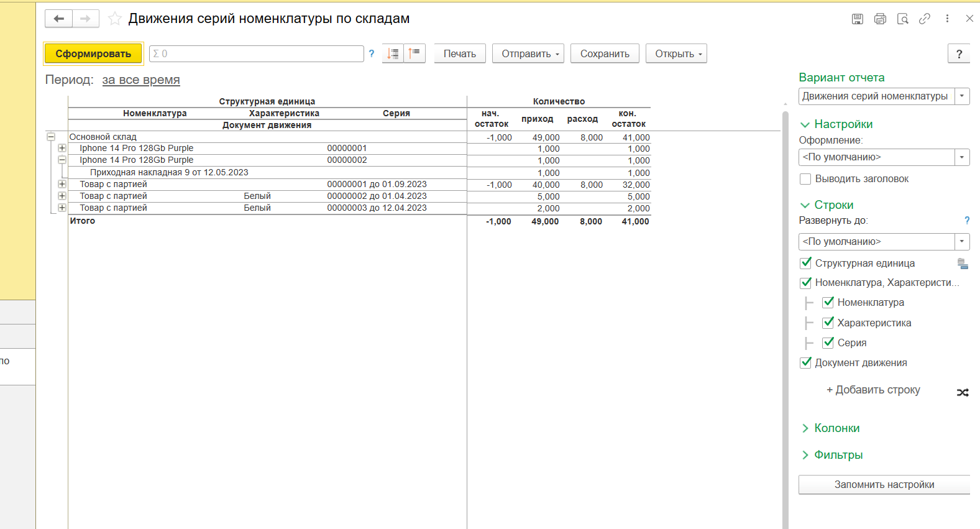Expand all groups with down-arrow list icon
This screenshot has width=980, height=529.
click(x=393, y=53)
